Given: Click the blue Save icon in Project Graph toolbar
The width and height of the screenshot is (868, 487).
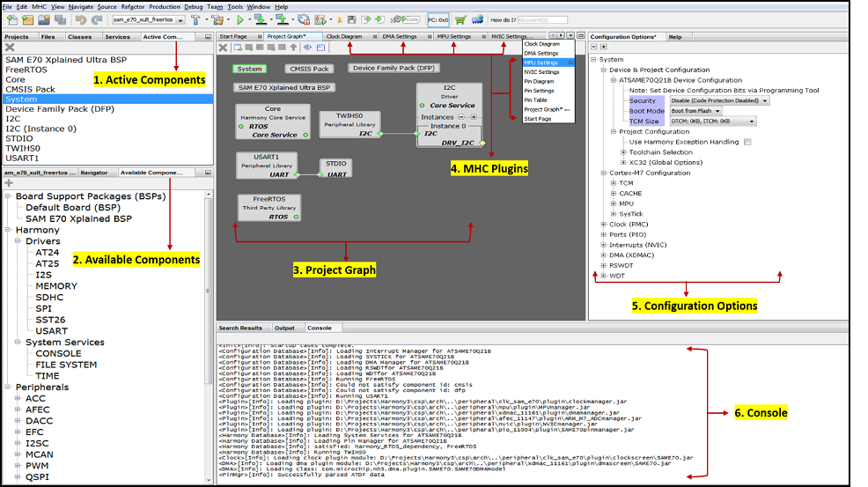Looking at the screenshot, I should click(x=320, y=48).
